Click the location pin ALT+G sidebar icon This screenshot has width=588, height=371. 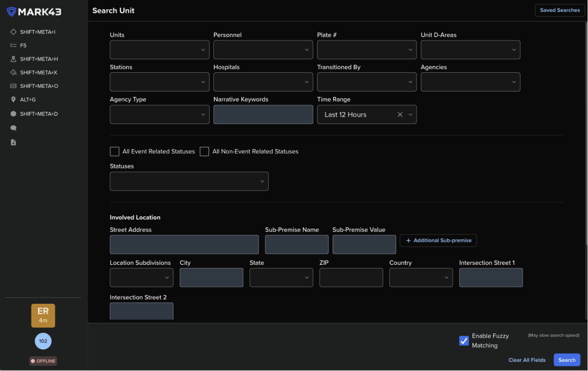[x=13, y=99]
